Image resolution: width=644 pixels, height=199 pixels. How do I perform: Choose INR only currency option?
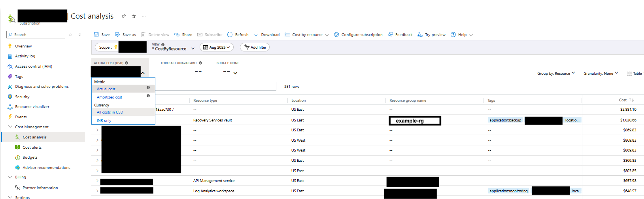(x=104, y=121)
